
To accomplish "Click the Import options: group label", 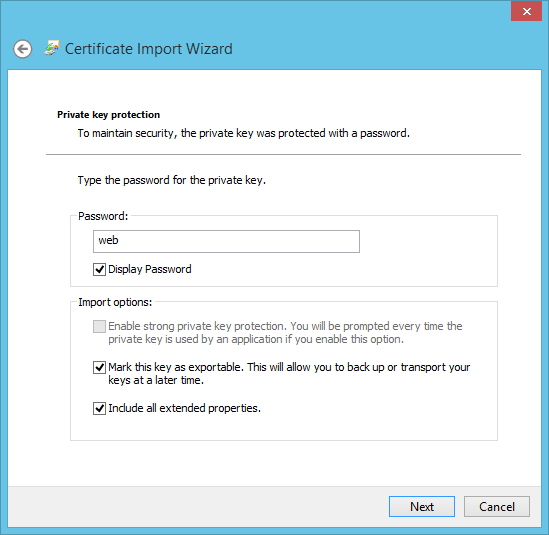I will [x=115, y=302].
